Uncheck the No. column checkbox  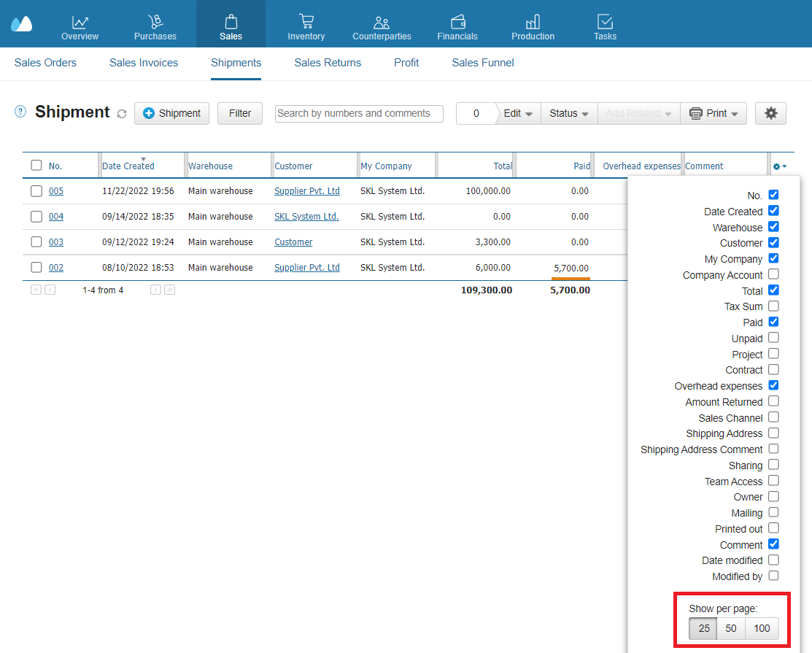point(773,195)
